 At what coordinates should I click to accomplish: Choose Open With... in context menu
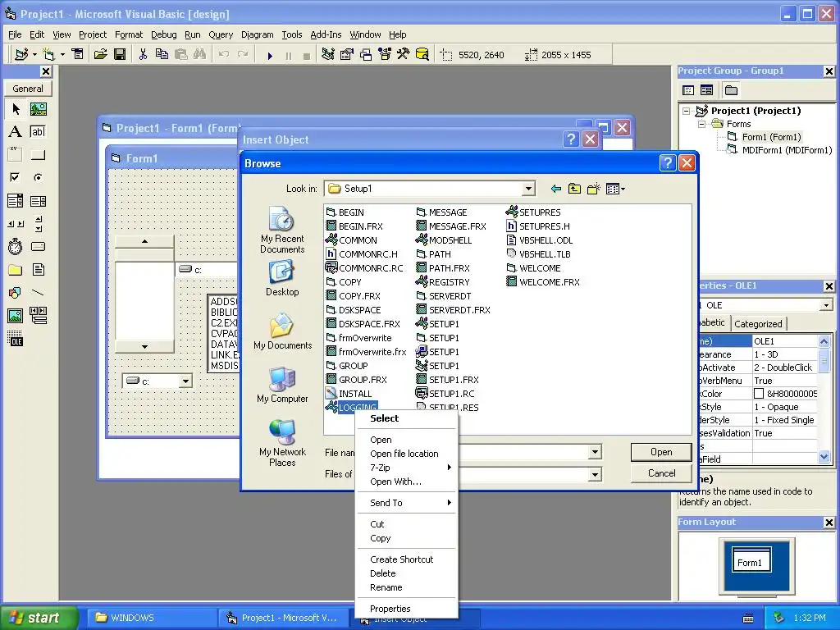click(407, 482)
